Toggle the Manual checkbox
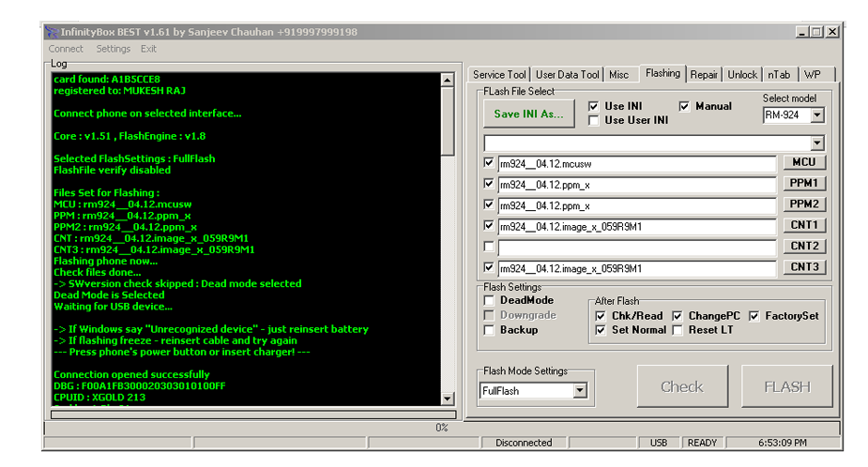The height and width of the screenshot is (467, 868). pos(685,106)
